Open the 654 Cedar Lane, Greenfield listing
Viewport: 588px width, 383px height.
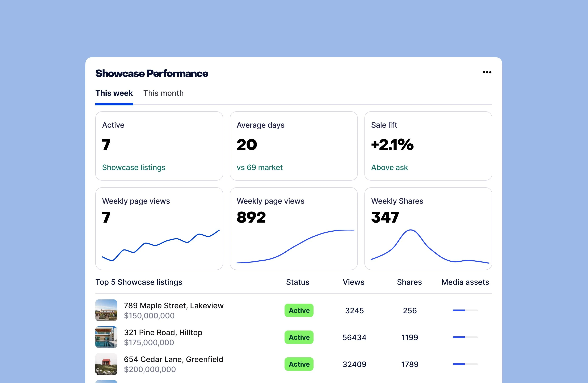pyautogui.click(x=174, y=359)
